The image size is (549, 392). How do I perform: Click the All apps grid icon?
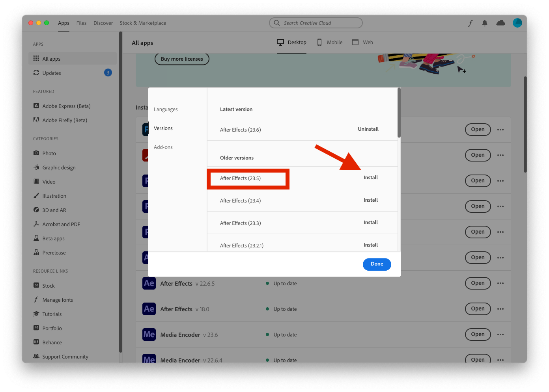point(36,58)
